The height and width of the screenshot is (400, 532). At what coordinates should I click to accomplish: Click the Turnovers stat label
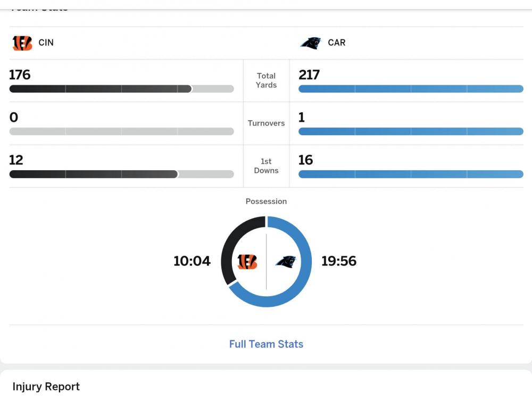[x=266, y=123]
